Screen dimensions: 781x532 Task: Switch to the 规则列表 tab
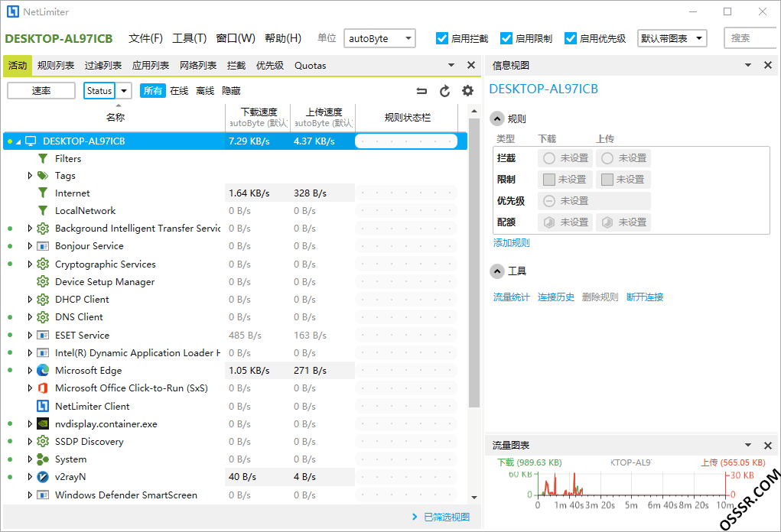click(x=56, y=66)
